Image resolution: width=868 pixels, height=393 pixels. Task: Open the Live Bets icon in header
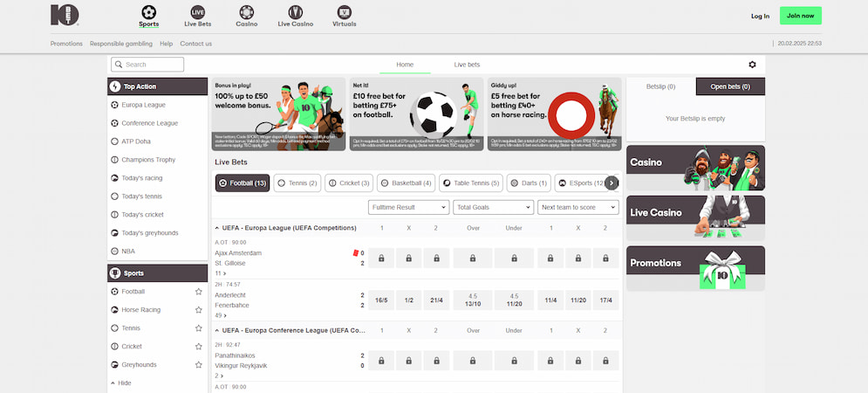pos(198,11)
